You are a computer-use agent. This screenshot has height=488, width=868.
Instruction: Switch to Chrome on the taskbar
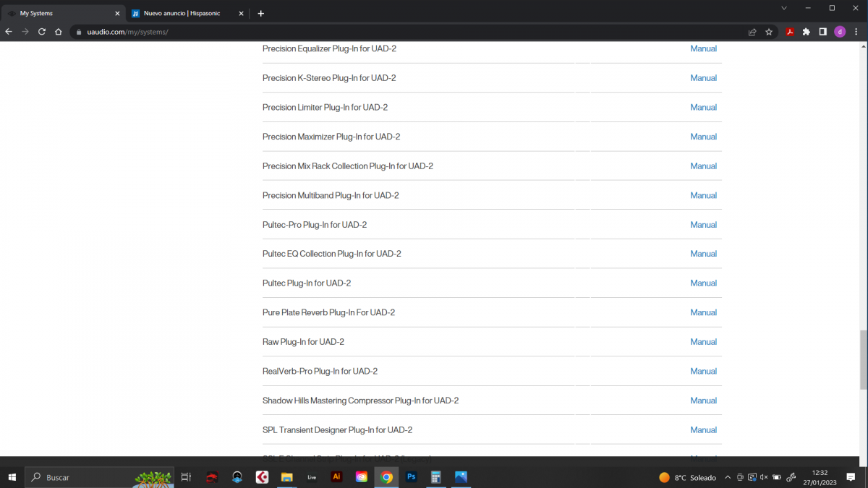point(386,477)
